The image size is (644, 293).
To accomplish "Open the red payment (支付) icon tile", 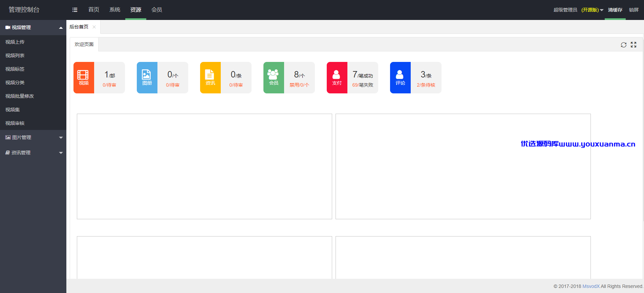I will 337,77.
